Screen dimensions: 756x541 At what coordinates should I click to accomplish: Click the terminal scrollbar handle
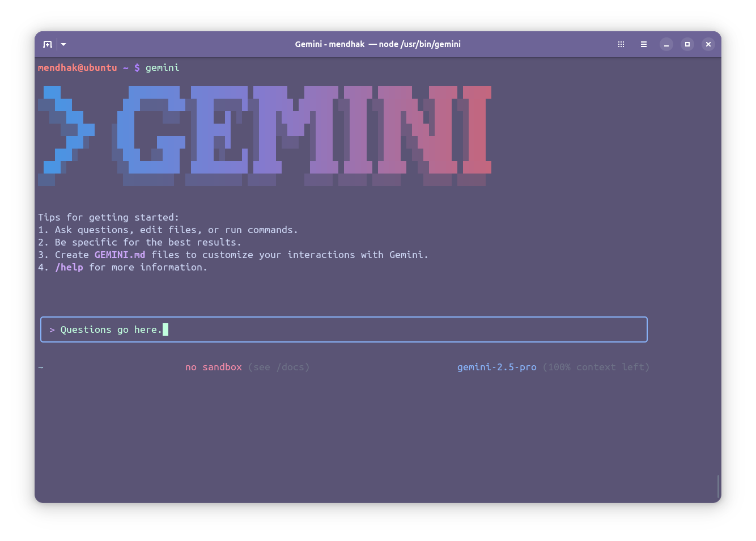718,487
